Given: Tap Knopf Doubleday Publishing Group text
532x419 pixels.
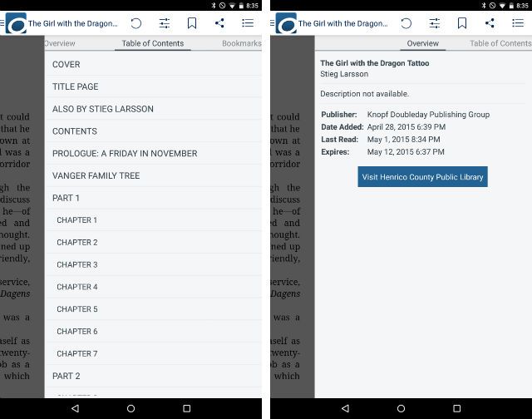Looking at the screenshot, I should (x=428, y=115).
